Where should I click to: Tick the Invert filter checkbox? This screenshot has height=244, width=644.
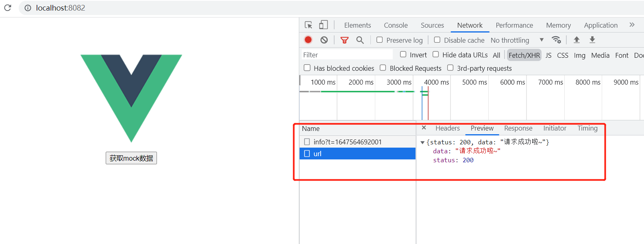coord(403,54)
